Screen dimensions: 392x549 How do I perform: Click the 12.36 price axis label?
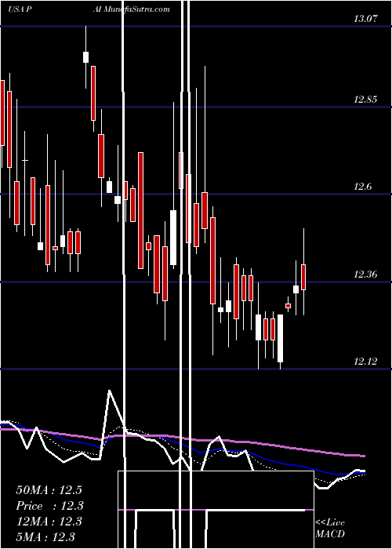click(365, 274)
